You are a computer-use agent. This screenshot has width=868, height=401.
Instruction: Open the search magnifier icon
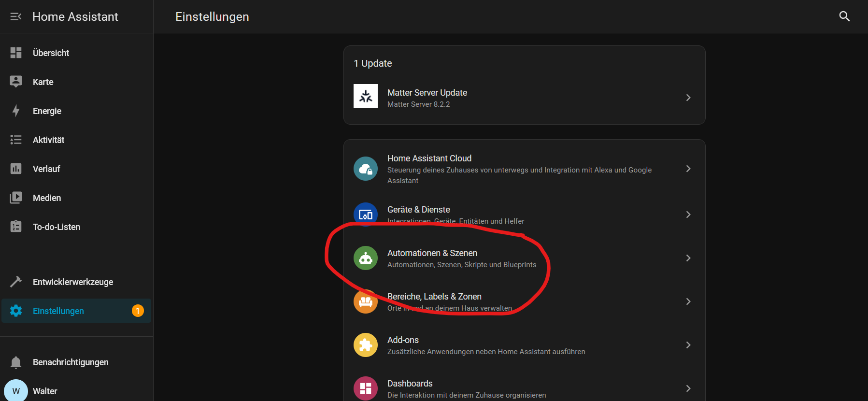[x=844, y=16]
